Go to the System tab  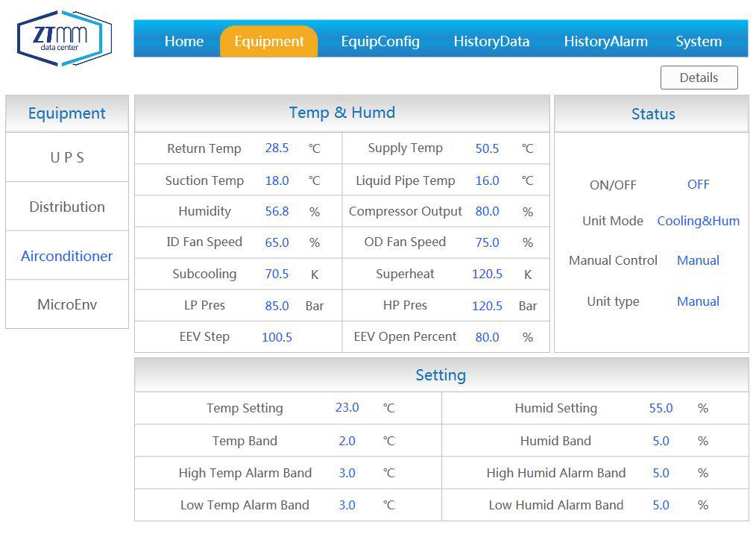[x=699, y=41]
